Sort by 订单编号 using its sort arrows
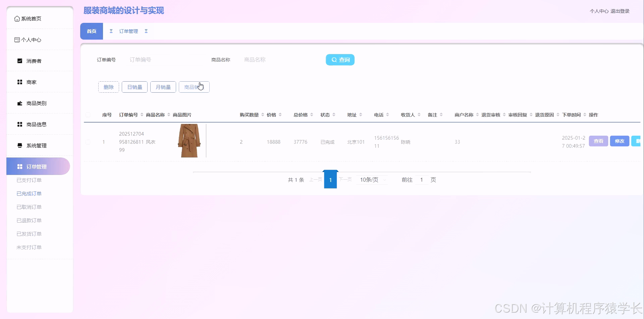Image resolution: width=644 pixels, height=319 pixels. click(x=142, y=115)
